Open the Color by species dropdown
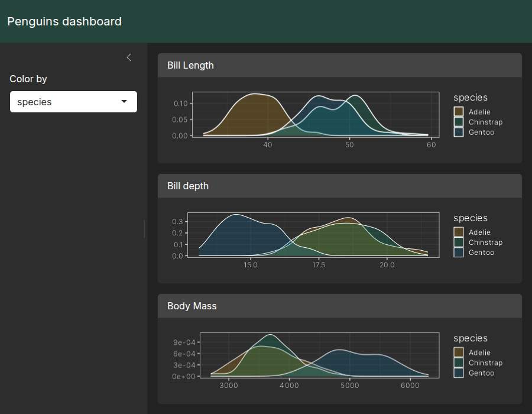Viewport: 532px width, 414px height. pos(73,102)
